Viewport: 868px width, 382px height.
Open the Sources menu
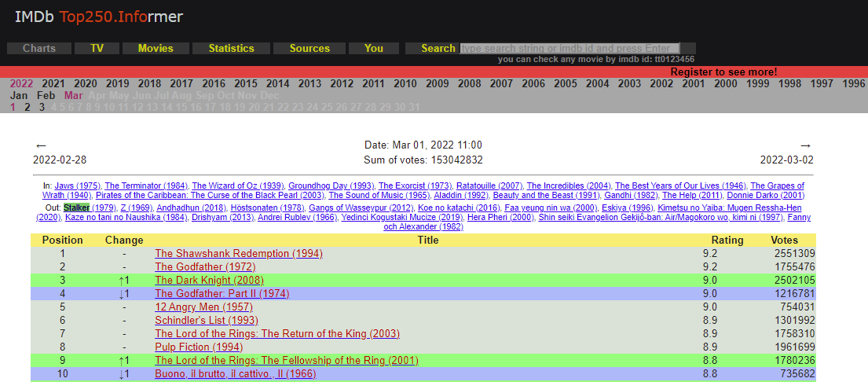tap(309, 49)
